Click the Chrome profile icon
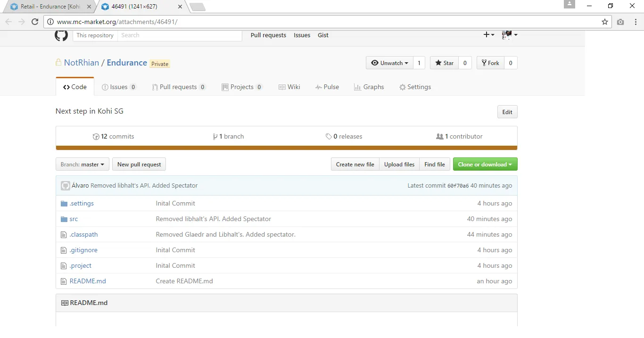The width and height of the screenshot is (644, 338). point(570,4)
